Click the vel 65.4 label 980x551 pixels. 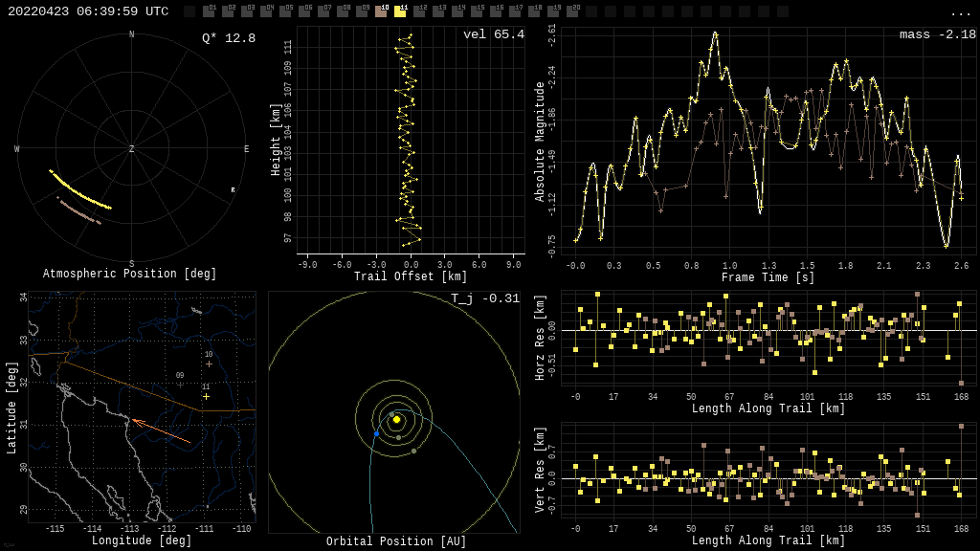[494, 34]
